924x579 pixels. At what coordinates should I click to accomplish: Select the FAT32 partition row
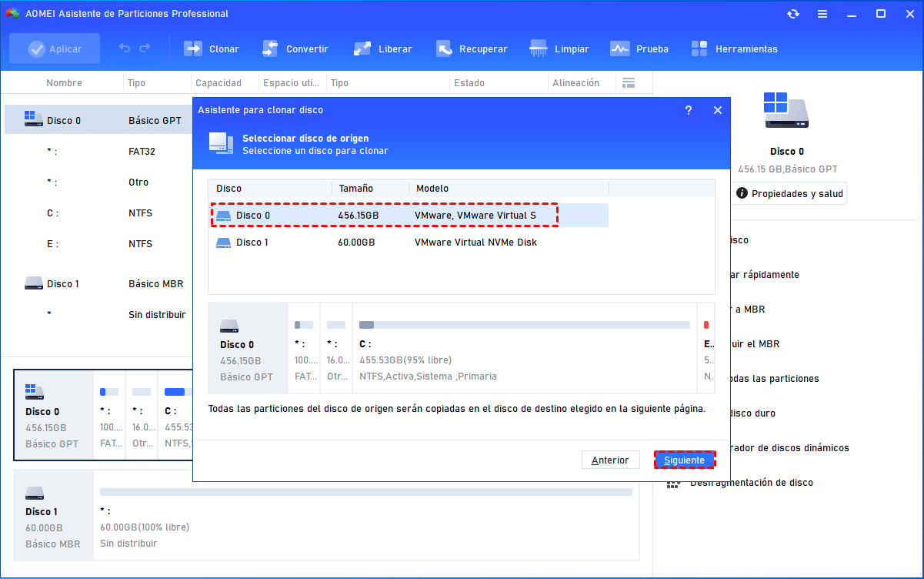click(98, 152)
